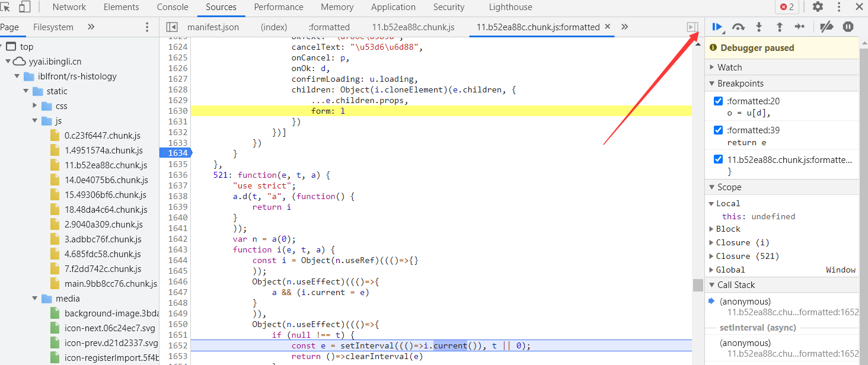Image resolution: width=868 pixels, height=365 pixels.
Task: Hide the debugger sidebar pane
Action: point(692,27)
